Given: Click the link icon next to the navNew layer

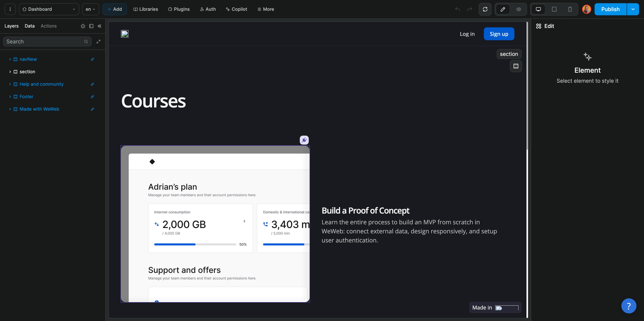Looking at the screenshot, I should (92, 59).
